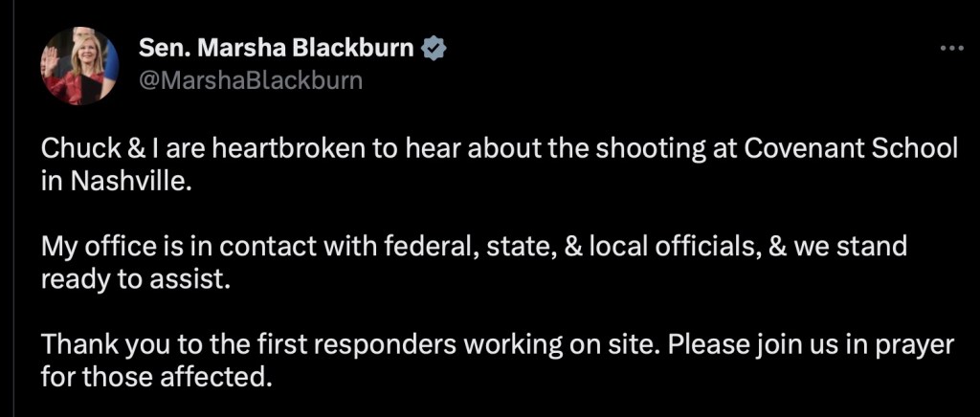Image resolution: width=980 pixels, height=417 pixels.
Task: Open Marsha Blackburn's profile picture
Action: click(x=78, y=66)
